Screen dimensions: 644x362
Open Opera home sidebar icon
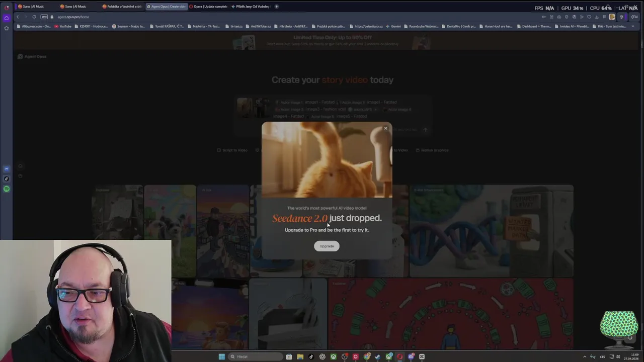click(7, 18)
